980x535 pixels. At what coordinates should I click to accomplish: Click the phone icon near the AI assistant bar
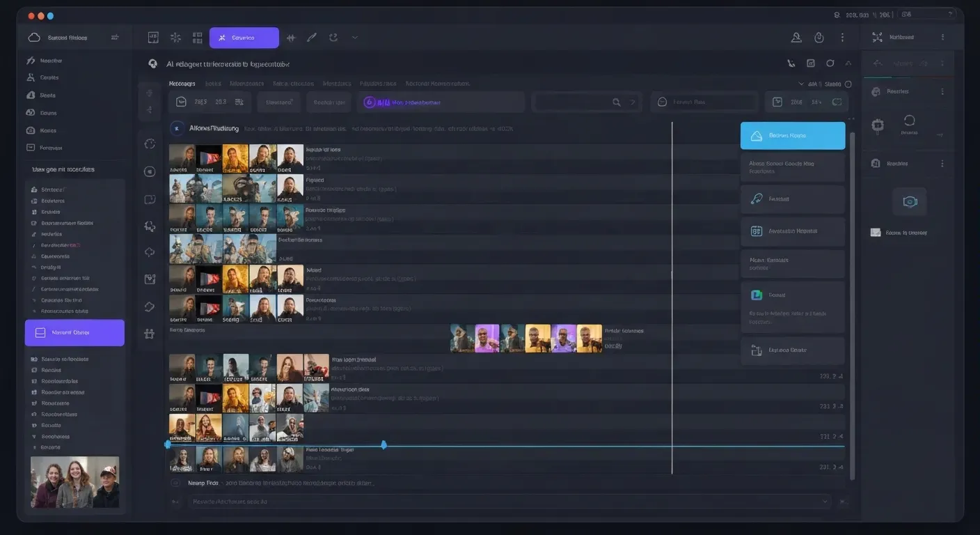click(791, 63)
